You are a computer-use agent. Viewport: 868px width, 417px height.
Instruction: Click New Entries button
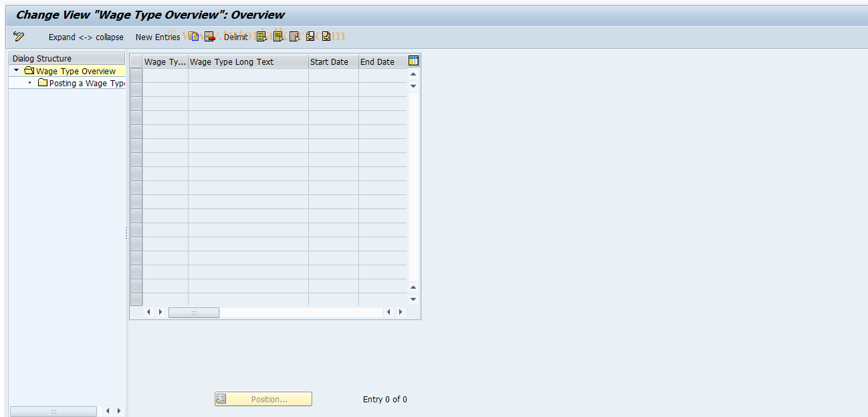pyautogui.click(x=158, y=37)
